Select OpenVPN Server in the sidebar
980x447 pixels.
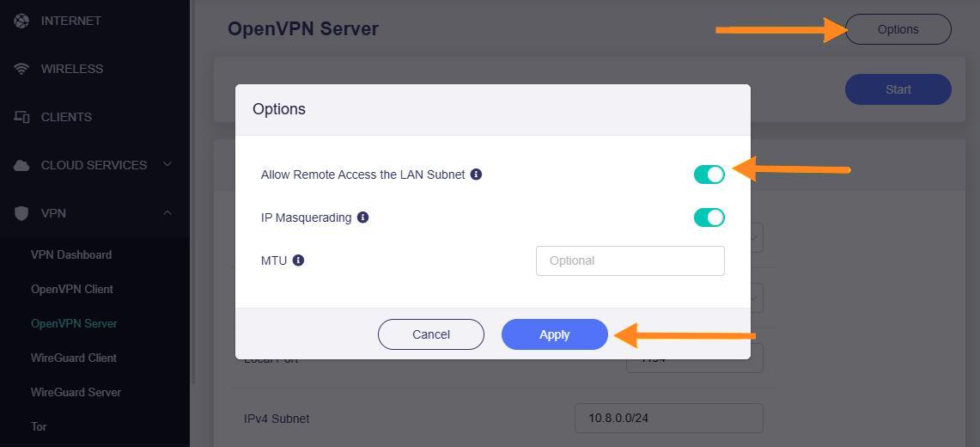[74, 323]
